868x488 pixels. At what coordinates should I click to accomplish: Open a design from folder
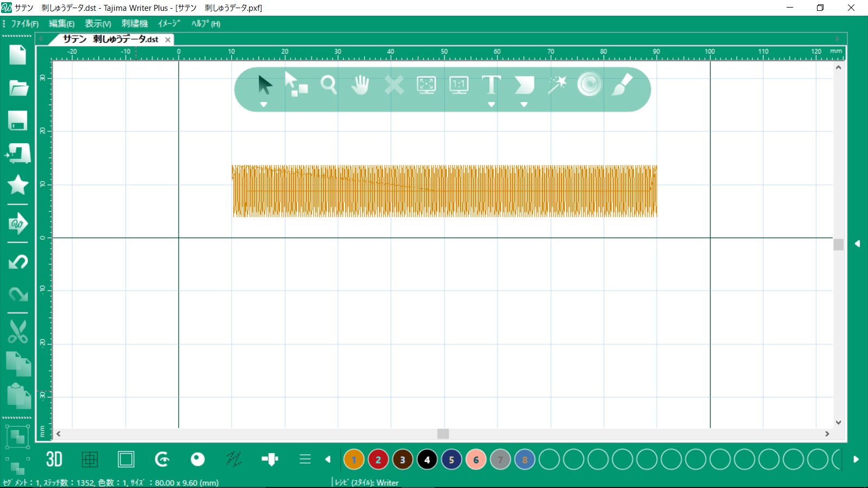click(x=18, y=88)
